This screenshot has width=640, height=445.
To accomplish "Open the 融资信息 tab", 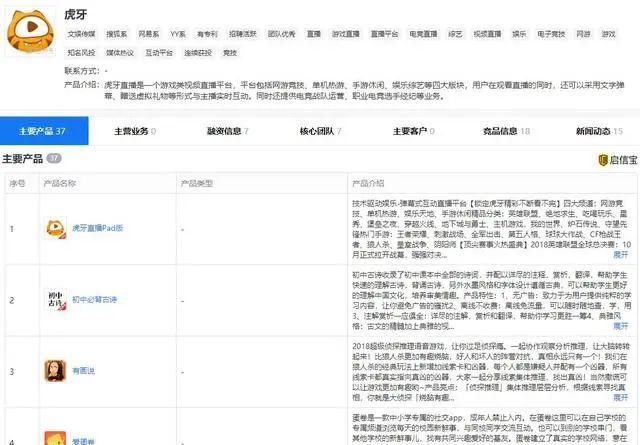I will [x=228, y=131].
